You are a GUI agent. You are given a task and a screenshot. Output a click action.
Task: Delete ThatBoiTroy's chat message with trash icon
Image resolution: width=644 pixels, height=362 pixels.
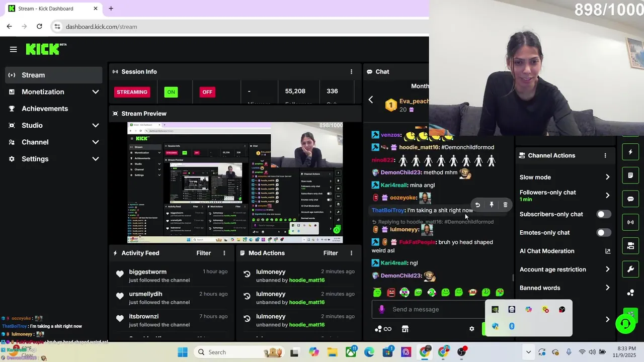pos(505,205)
